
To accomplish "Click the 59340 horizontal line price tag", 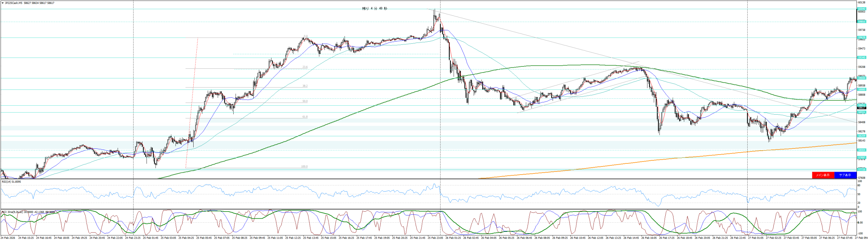I will (862, 58).
